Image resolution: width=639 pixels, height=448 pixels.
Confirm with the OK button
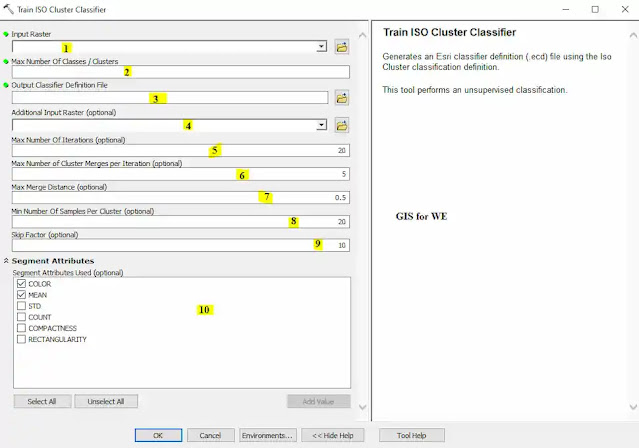tap(158, 435)
